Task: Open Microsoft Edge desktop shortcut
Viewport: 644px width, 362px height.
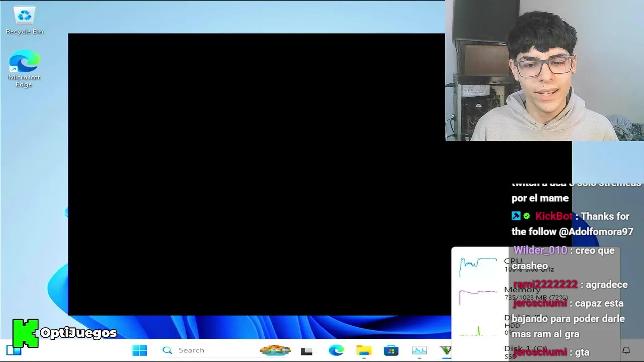Action: tap(24, 69)
